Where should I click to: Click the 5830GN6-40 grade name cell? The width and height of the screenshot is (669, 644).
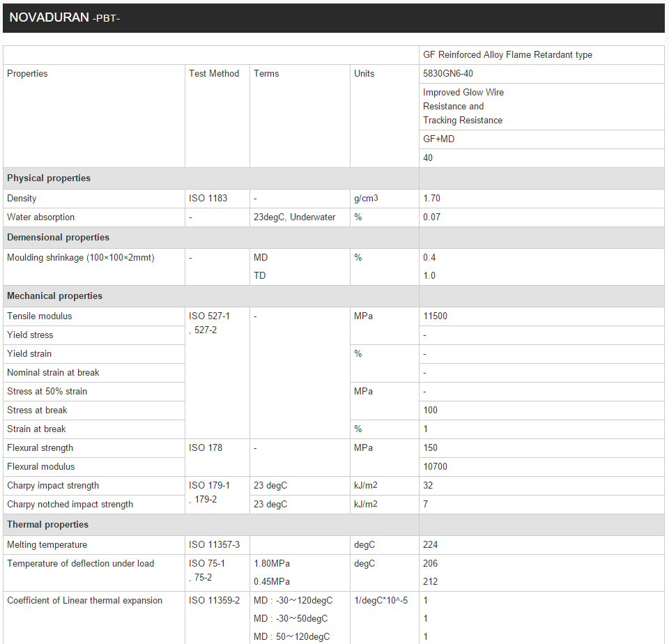coord(449,74)
